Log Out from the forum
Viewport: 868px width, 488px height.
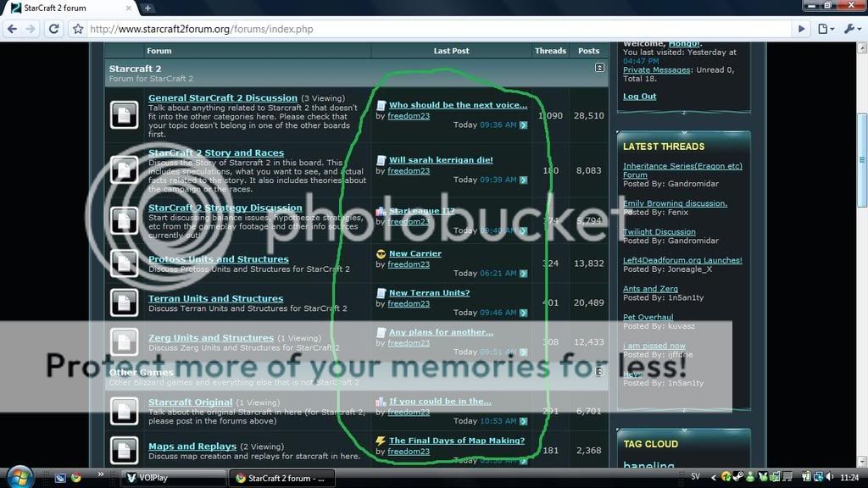[x=639, y=97]
